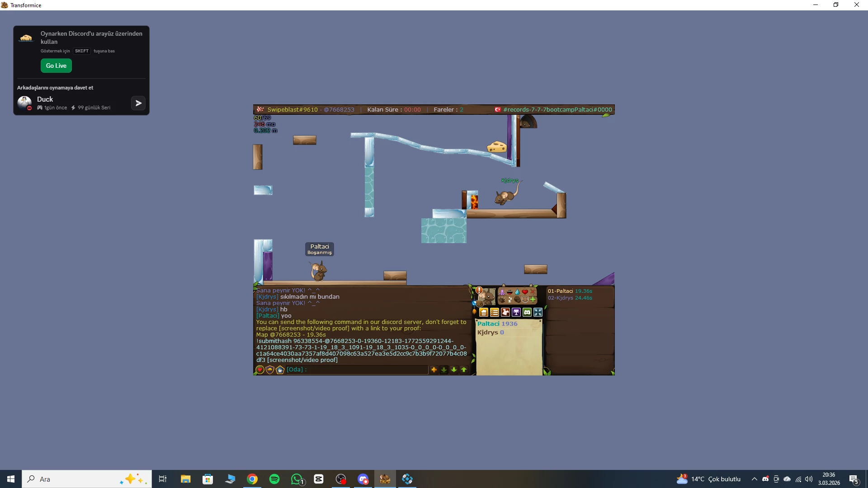This screenshot has width=868, height=488.
Task: Click the green up arrow chat button
Action: tap(464, 370)
